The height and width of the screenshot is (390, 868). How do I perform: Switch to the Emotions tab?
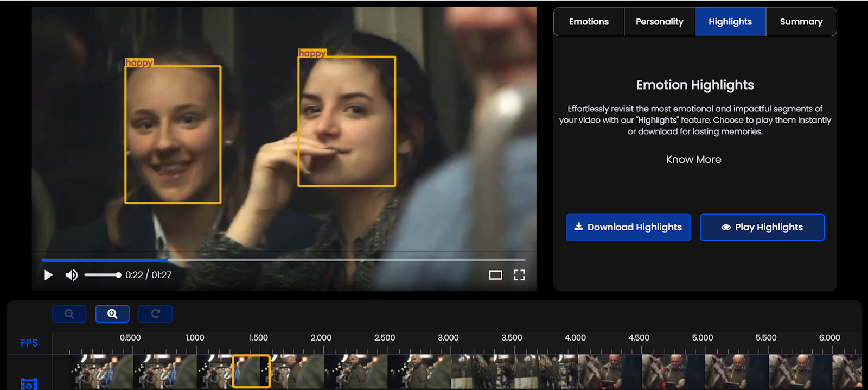589,22
